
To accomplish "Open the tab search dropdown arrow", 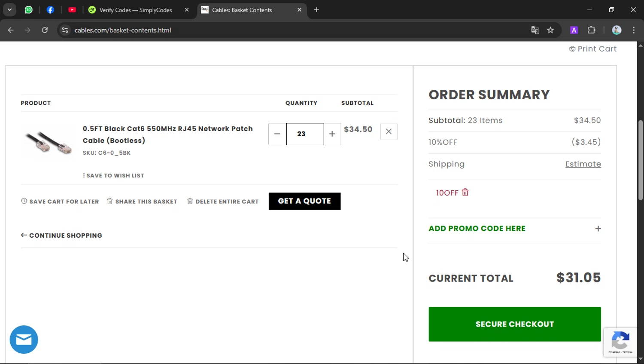I will click(x=9, y=10).
